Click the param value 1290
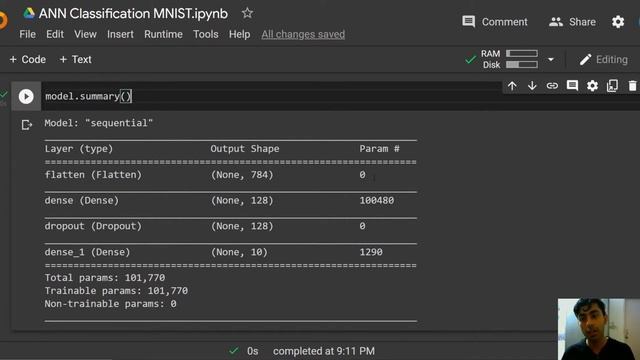 point(371,252)
